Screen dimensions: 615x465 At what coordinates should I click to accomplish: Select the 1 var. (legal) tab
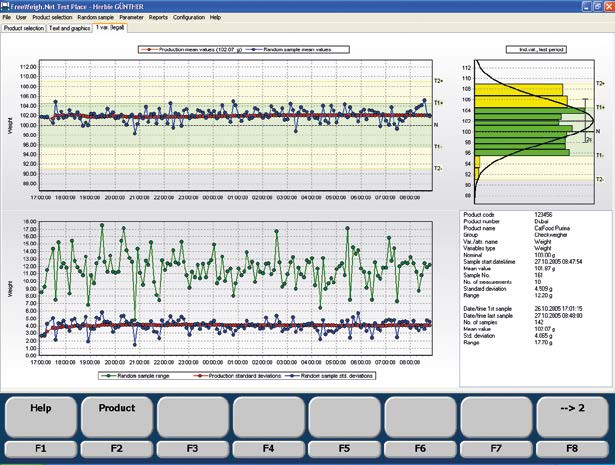coord(110,27)
